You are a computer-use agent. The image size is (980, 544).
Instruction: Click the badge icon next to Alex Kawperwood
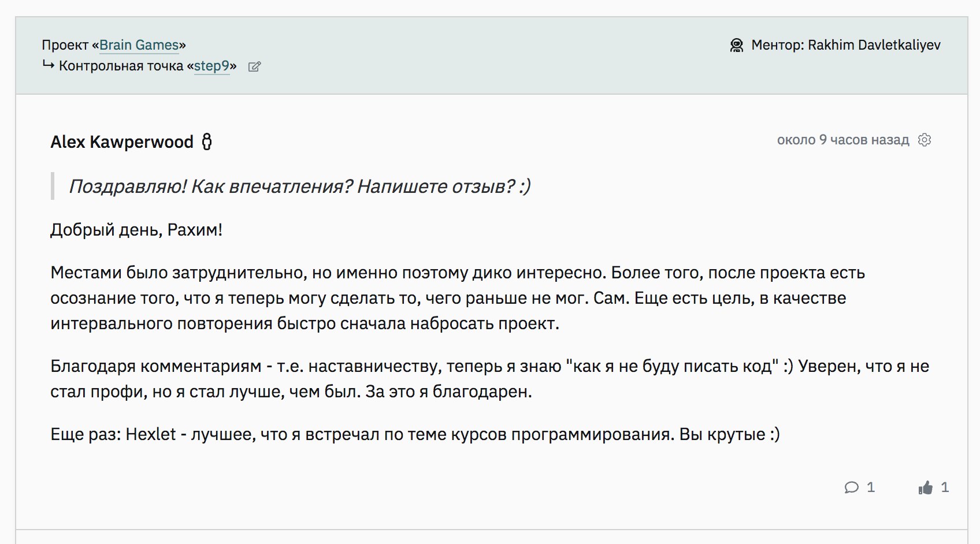tap(207, 142)
